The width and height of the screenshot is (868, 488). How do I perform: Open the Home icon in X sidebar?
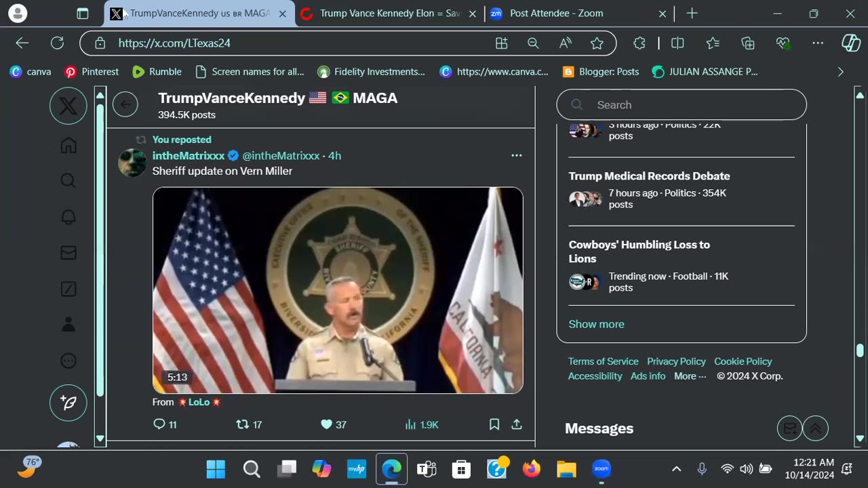point(68,145)
